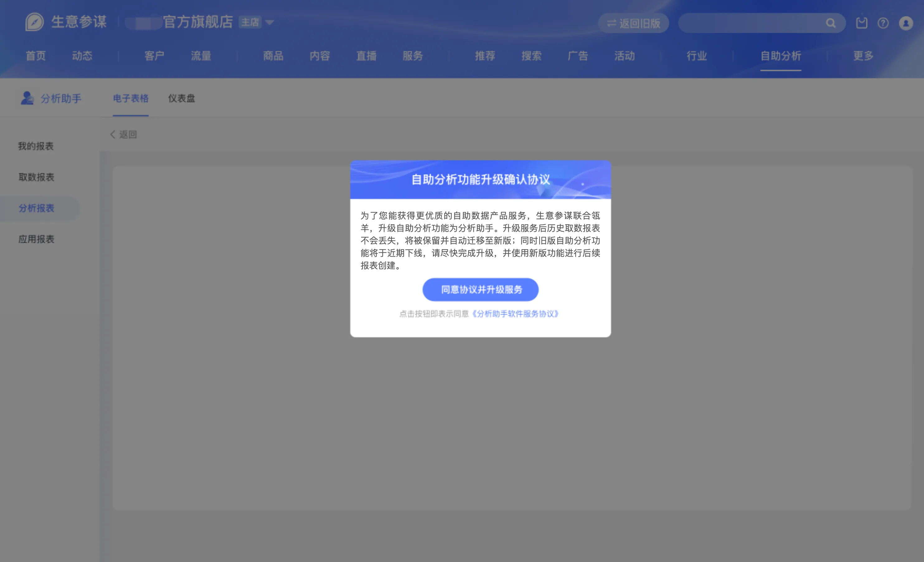Image resolution: width=924 pixels, height=562 pixels.
Task: Click the 主店 badge
Action: point(250,22)
